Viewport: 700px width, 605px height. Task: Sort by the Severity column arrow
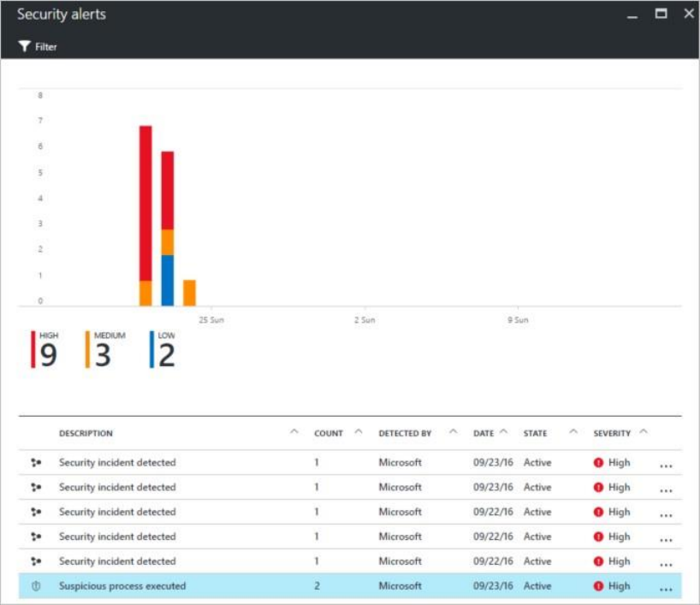click(x=644, y=432)
